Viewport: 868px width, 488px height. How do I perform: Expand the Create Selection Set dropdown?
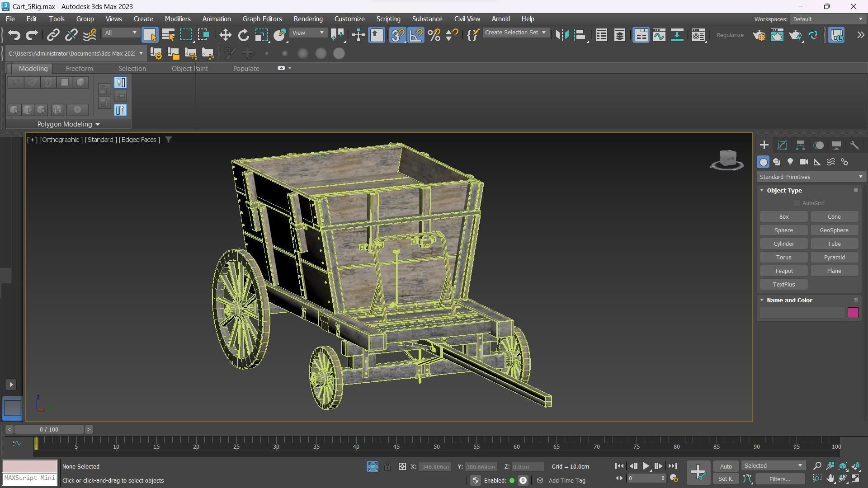pos(515,33)
